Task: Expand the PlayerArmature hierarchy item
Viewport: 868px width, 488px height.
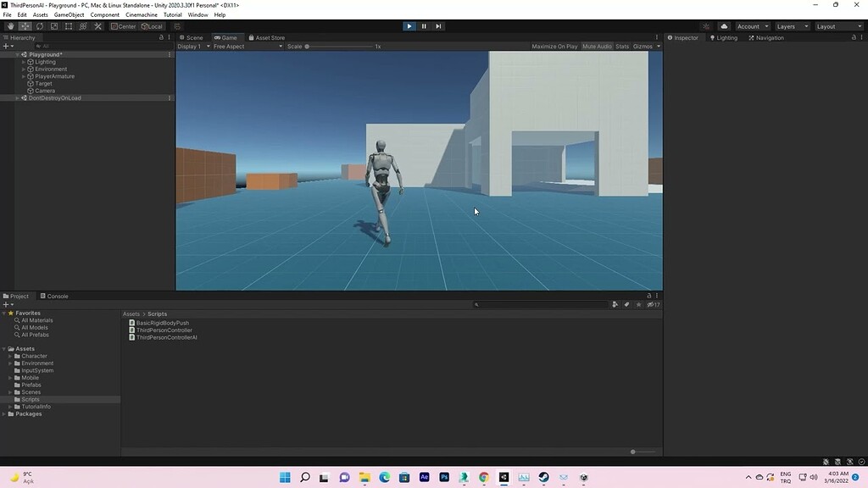Action: (x=23, y=76)
